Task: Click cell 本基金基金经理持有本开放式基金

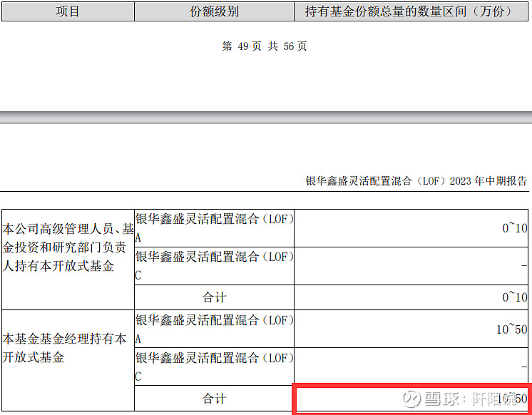Action: (68, 360)
